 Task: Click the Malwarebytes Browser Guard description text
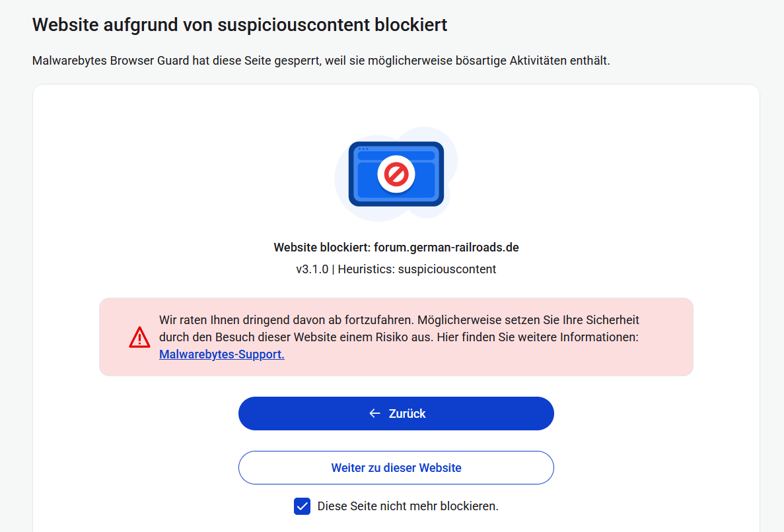tap(321, 61)
